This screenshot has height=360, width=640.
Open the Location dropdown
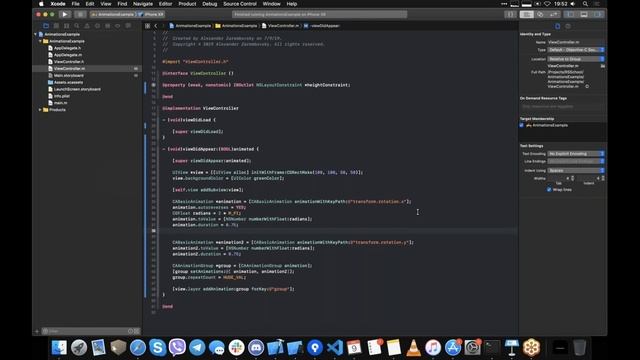(x=576, y=59)
